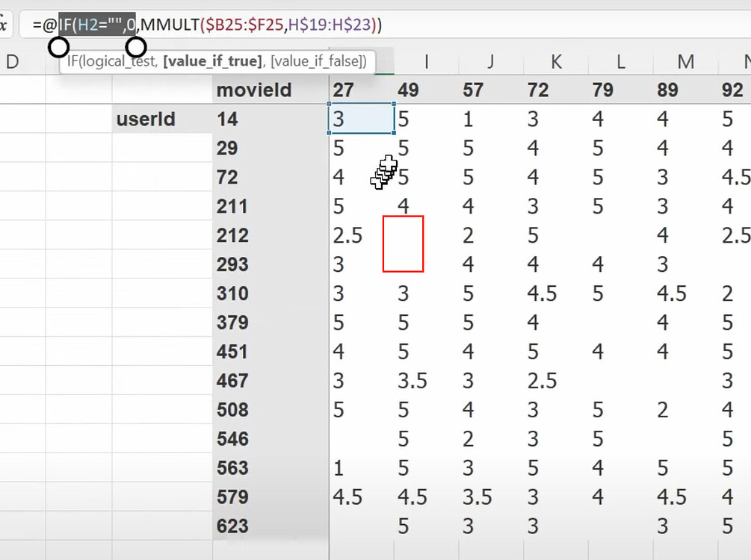The height and width of the screenshot is (560, 751).
Task: Select column header L
Action: [x=620, y=62]
